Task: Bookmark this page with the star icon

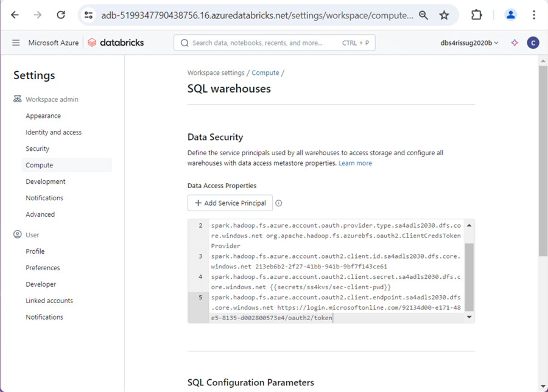Action: pyautogui.click(x=444, y=15)
